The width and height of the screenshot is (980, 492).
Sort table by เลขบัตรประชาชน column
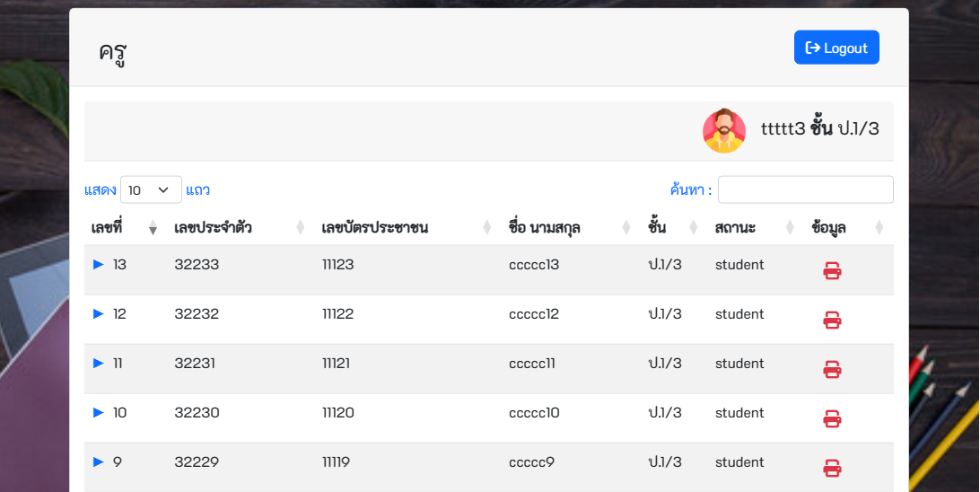(407, 227)
